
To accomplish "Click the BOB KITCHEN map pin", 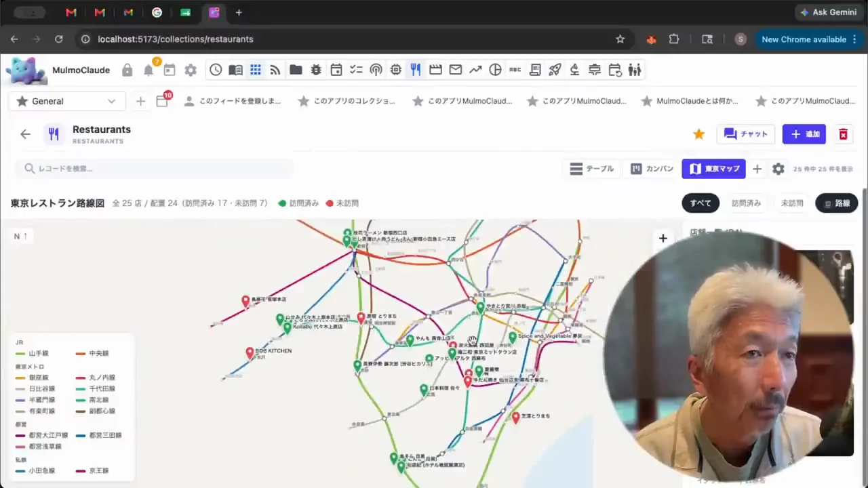I will [250, 352].
